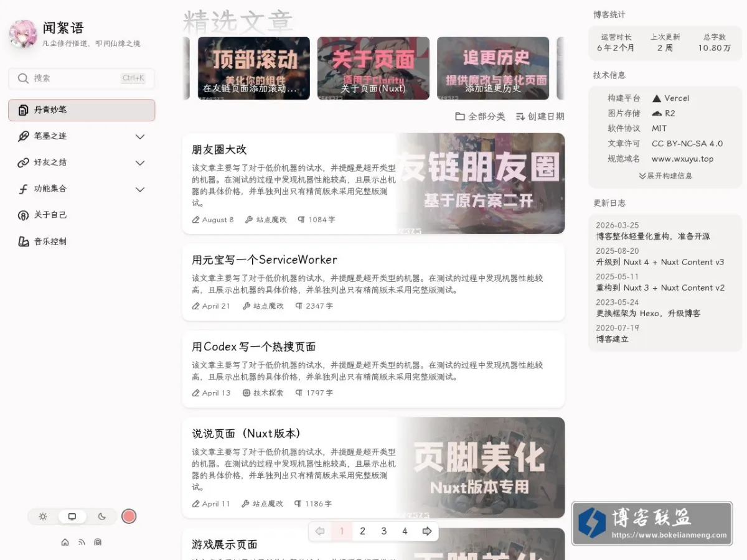Click the Cloudflare R2 cloud icon
The width and height of the screenshot is (747, 560).
point(657,113)
